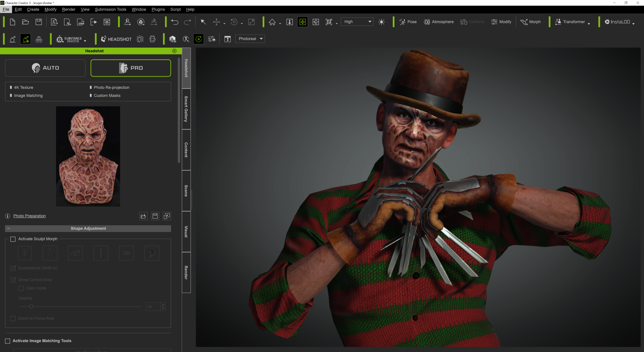Expand the InstaLOD dropdown

[633, 23]
